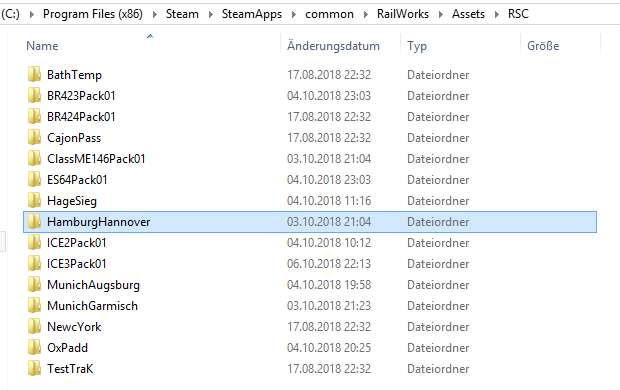Select the CajonPass folder name
Viewport: 620px width, 390px height.
tap(74, 138)
